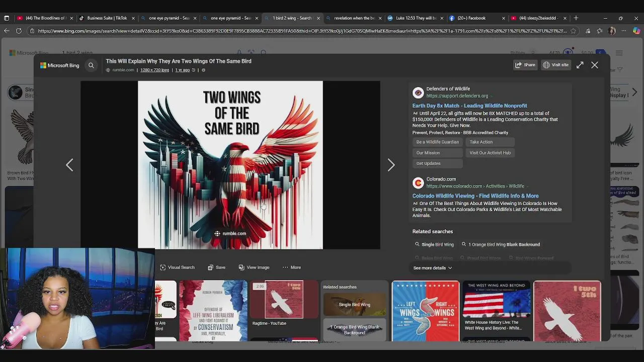Open Left Wings Right Wings thumbnail
This screenshot has height=362, width=644.
426,311
